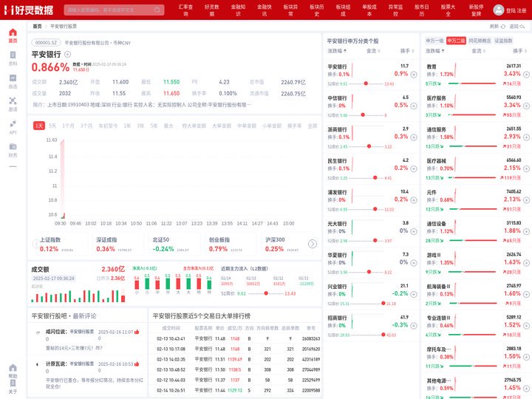Sort sector list by 涨跌幅
The image size is (532, 399).
(435, 51)
